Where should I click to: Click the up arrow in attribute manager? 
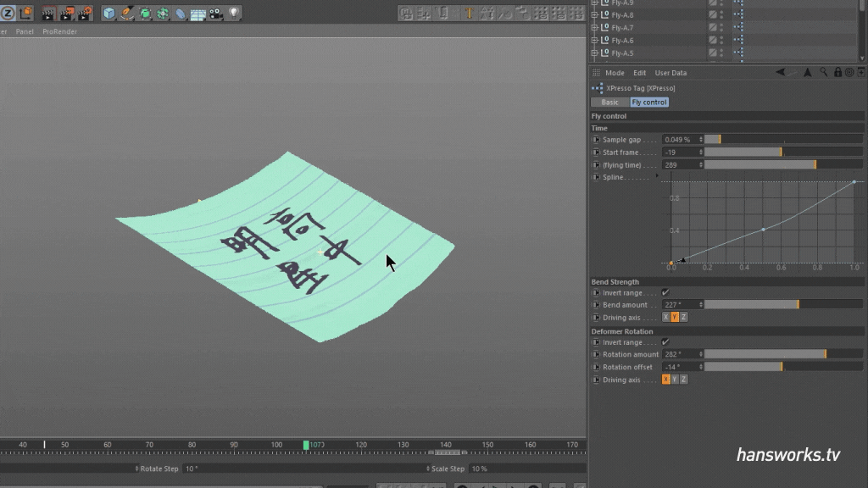[x=808, y=73]
